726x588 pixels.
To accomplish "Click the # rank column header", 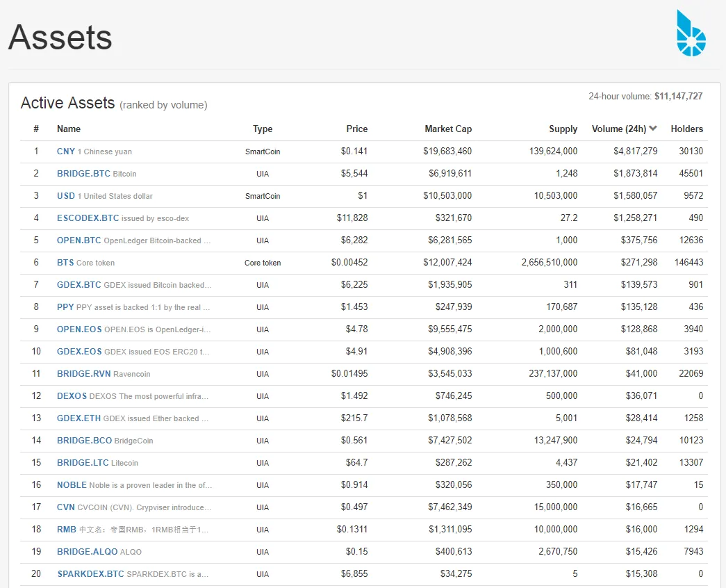I will point(36,129).
